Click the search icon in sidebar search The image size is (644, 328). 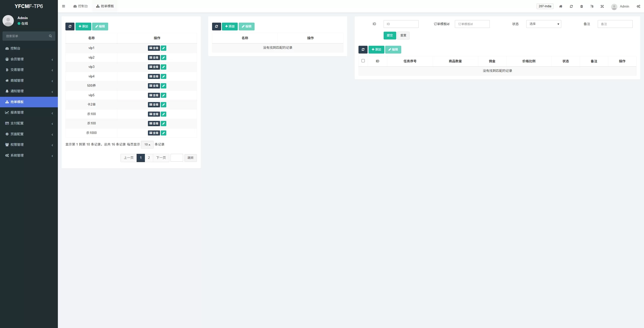(50, 36)
